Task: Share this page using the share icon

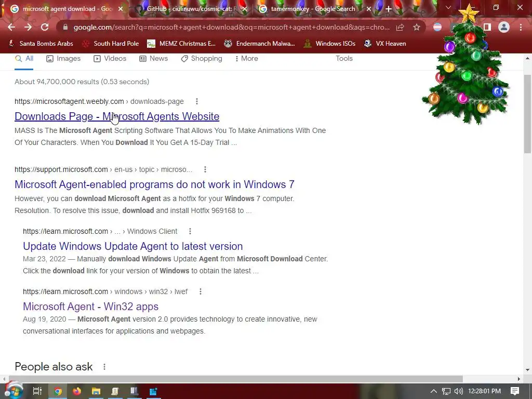Action: click(400, 27)
